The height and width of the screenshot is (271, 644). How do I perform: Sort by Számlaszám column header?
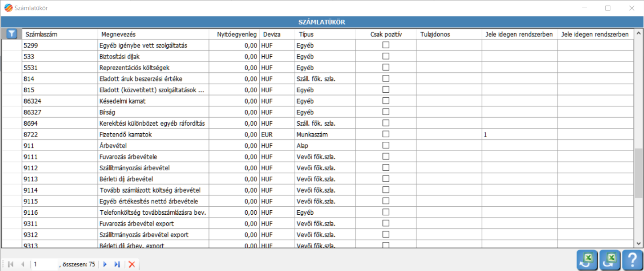[60, 34]
